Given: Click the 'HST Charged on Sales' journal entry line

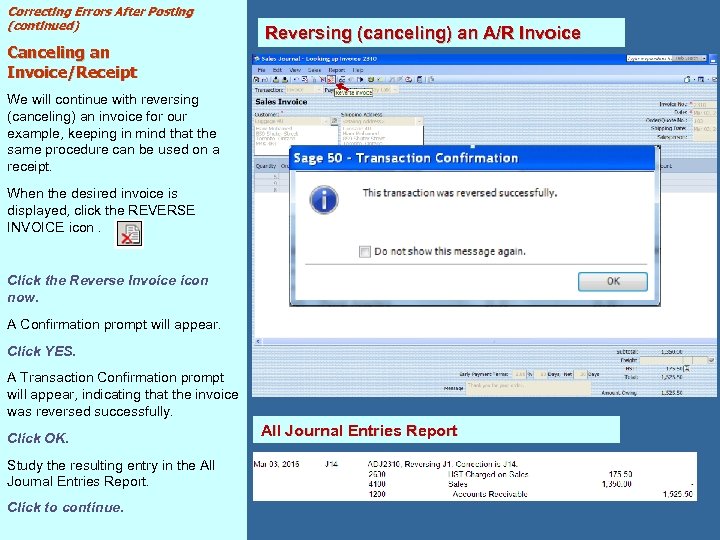Looking at the screenshot, I should coord(488,474).
